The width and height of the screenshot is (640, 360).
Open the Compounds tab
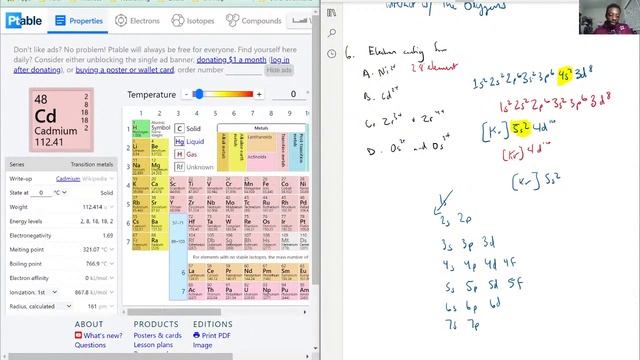pyautogui.click(x=253, y=20)
